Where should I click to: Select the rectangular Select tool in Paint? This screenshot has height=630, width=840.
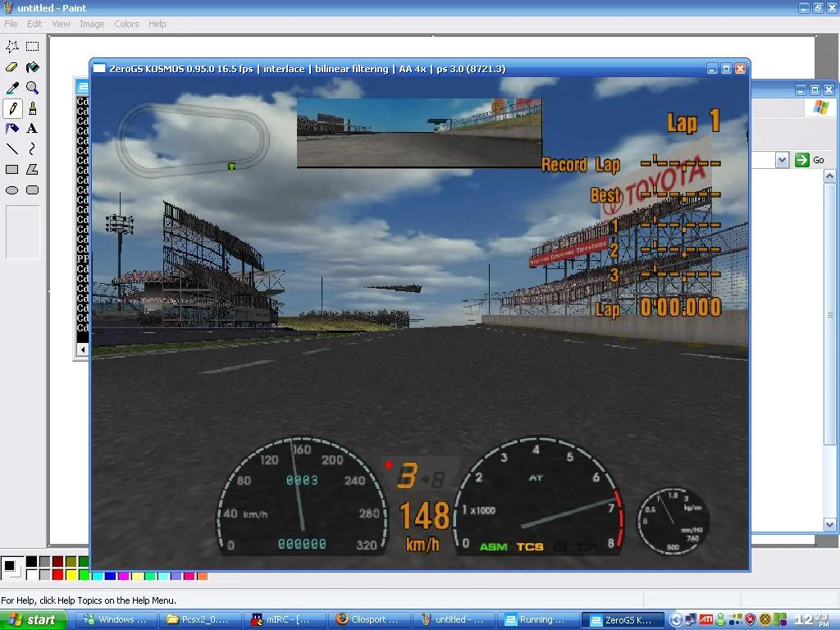pyautogui.click(x=33, y=47)
